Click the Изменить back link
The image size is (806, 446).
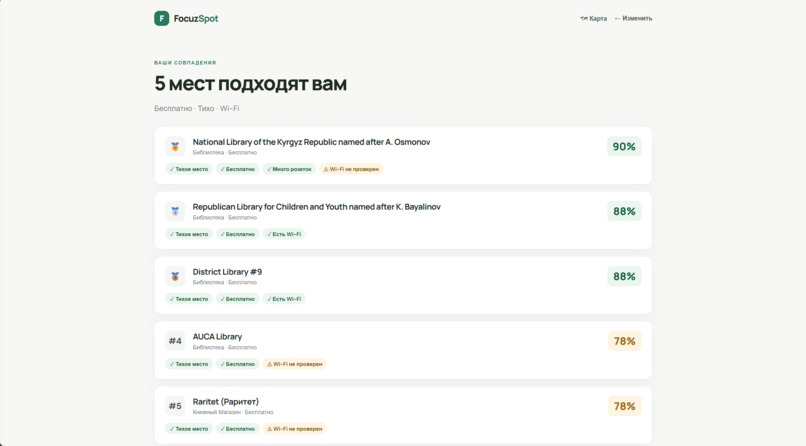coord(633,18)
